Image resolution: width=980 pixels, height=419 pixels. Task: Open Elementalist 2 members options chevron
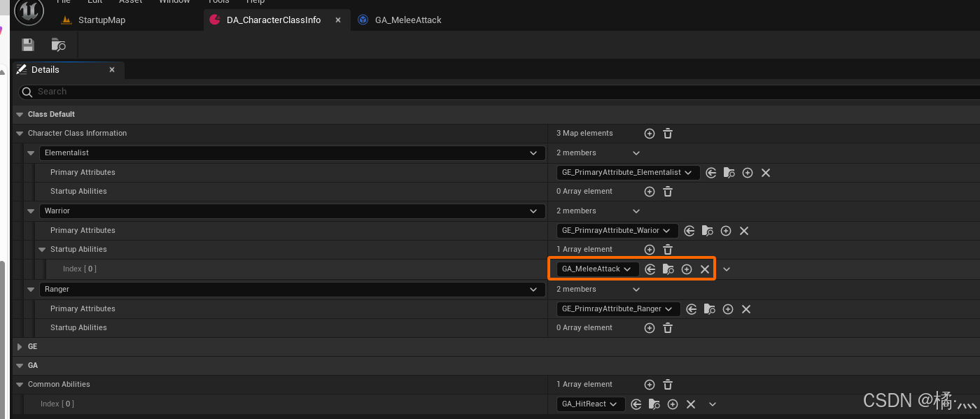(x=636, y=152)
